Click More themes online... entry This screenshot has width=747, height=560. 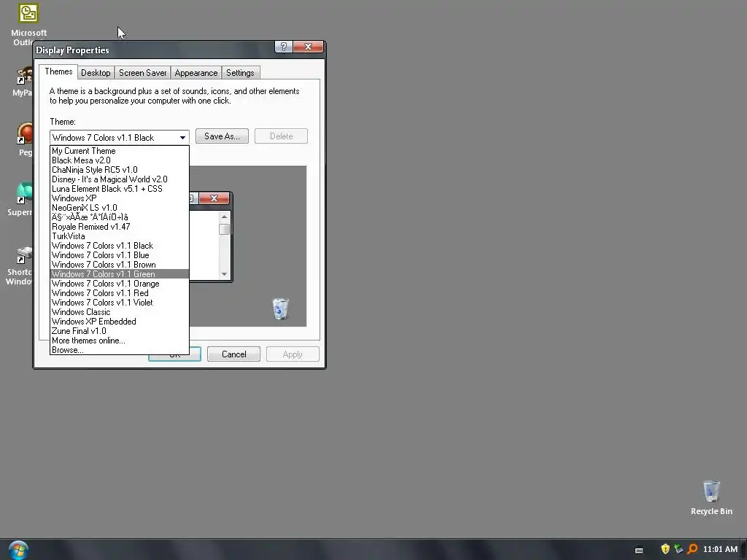click(120, 341)
